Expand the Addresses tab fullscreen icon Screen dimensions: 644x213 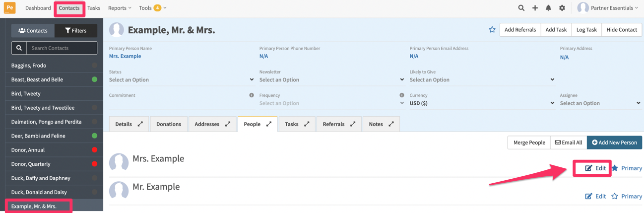point(228,124)
